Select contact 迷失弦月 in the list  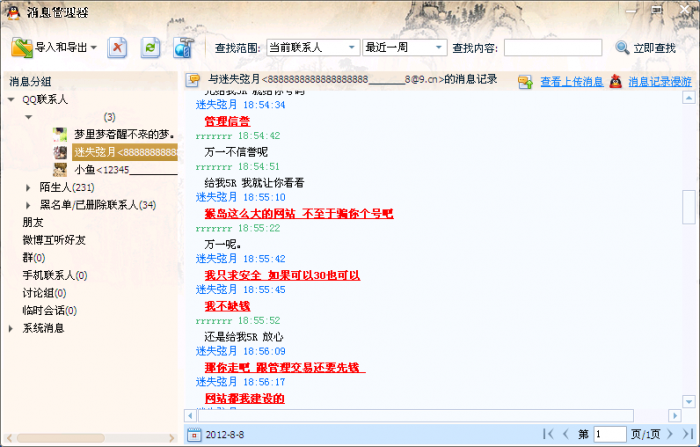(x=125, y=152)
